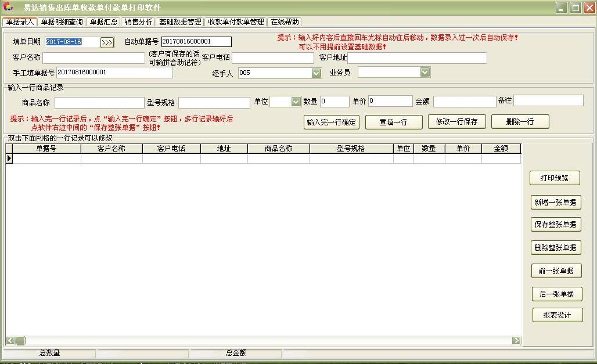Click the grid 商品名称 column header

coord(279,149)
